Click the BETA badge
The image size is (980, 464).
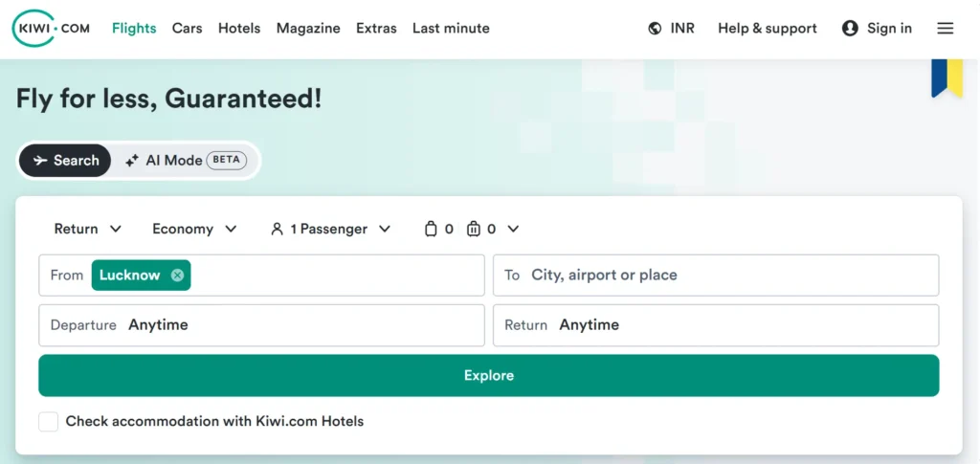point(226,160)
